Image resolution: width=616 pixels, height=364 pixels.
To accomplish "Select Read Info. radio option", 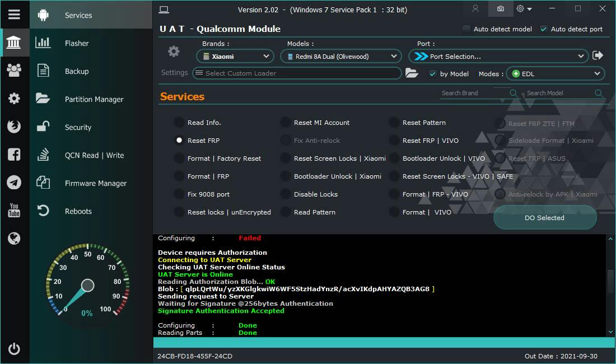I will point(179,123).
